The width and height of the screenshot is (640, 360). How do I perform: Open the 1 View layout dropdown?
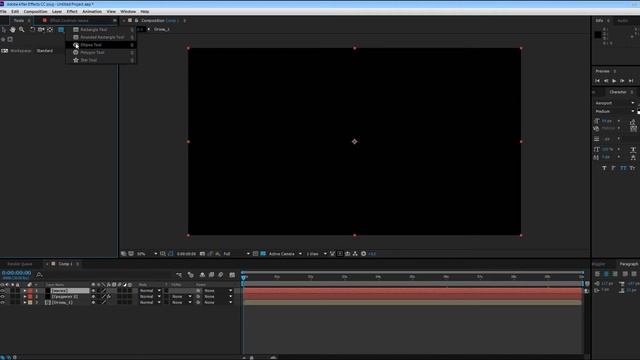[317, 254]
